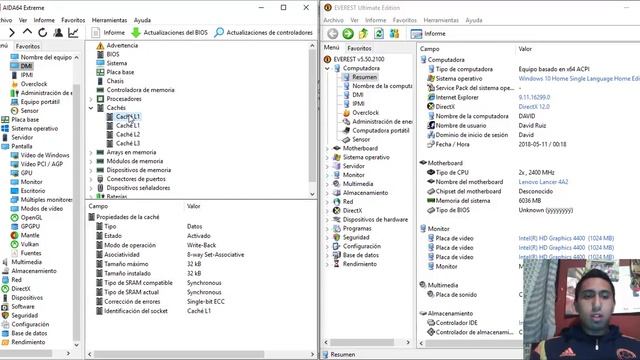Open Archivo menu in EVEREST

(x=333, y=20)
